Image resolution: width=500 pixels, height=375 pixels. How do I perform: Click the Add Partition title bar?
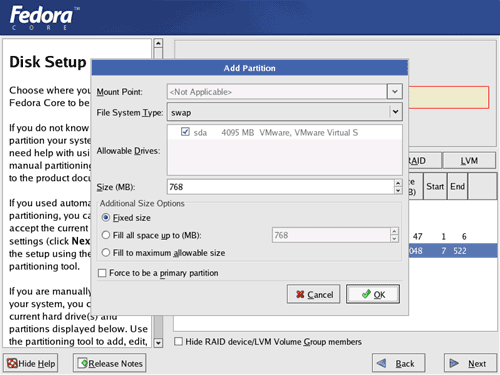tap(250, 68)
